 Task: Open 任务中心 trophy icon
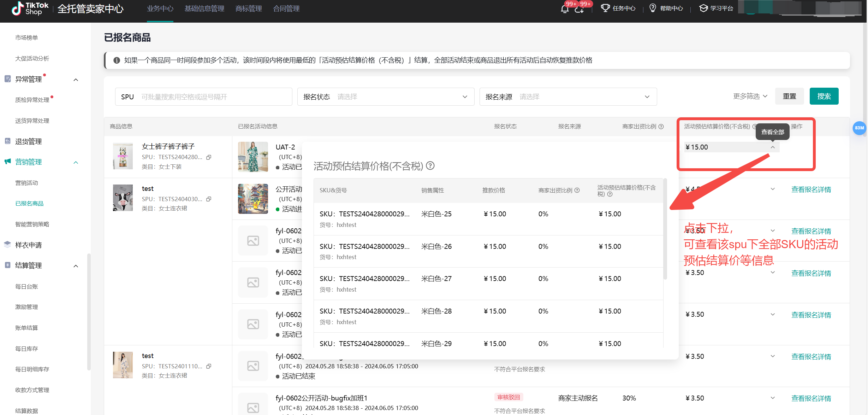[x=605, y=8]
